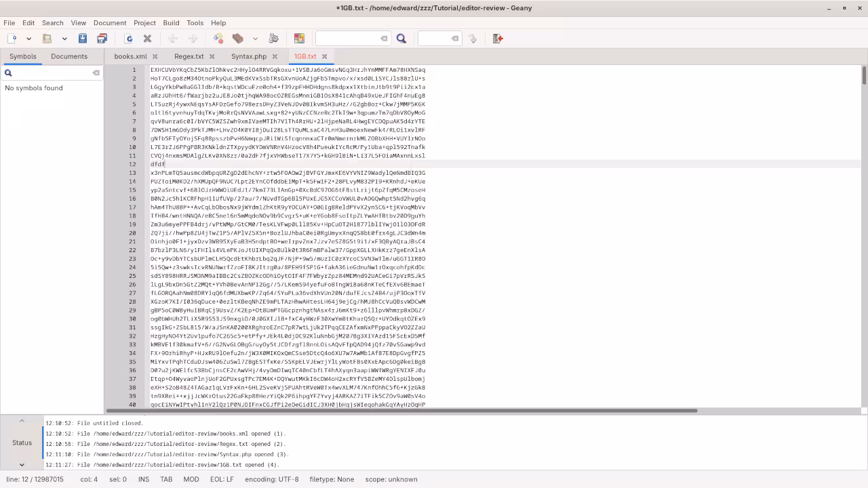The height and width of the screenshot is (488, 868).
Task: Open the color chooser from the toolbar
Action: pyautogui.click(x=299, y=38)
